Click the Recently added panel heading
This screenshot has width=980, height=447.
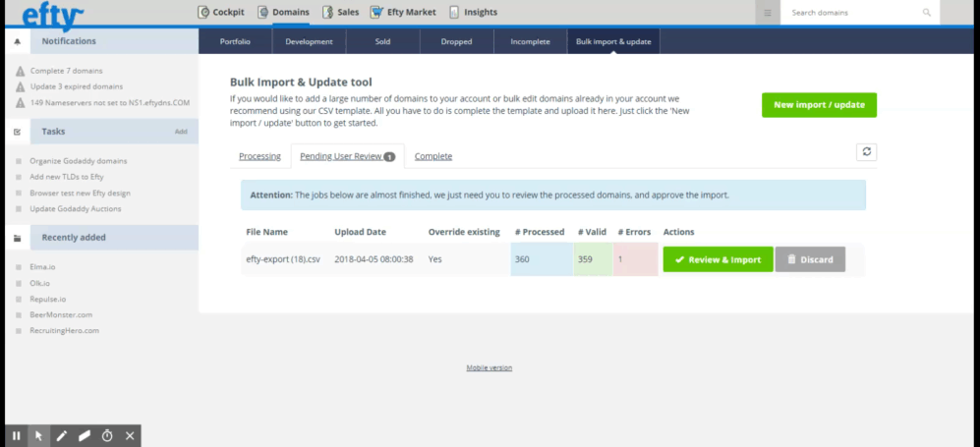[74, 237]
